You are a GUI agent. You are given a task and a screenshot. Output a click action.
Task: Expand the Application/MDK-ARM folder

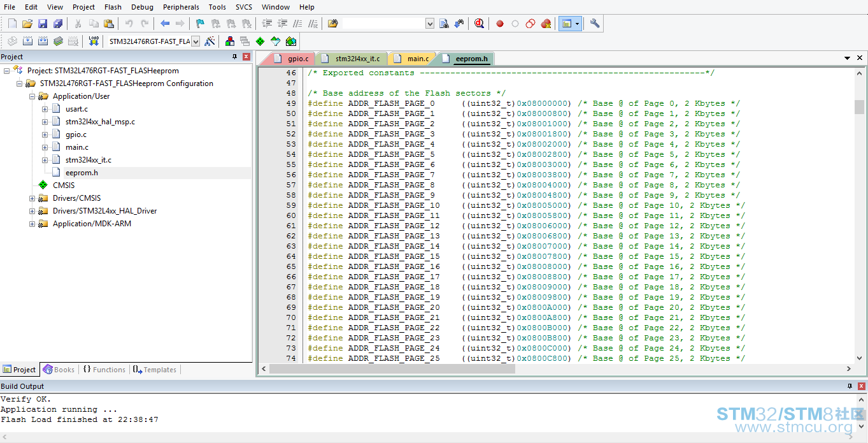pos(32,224)
